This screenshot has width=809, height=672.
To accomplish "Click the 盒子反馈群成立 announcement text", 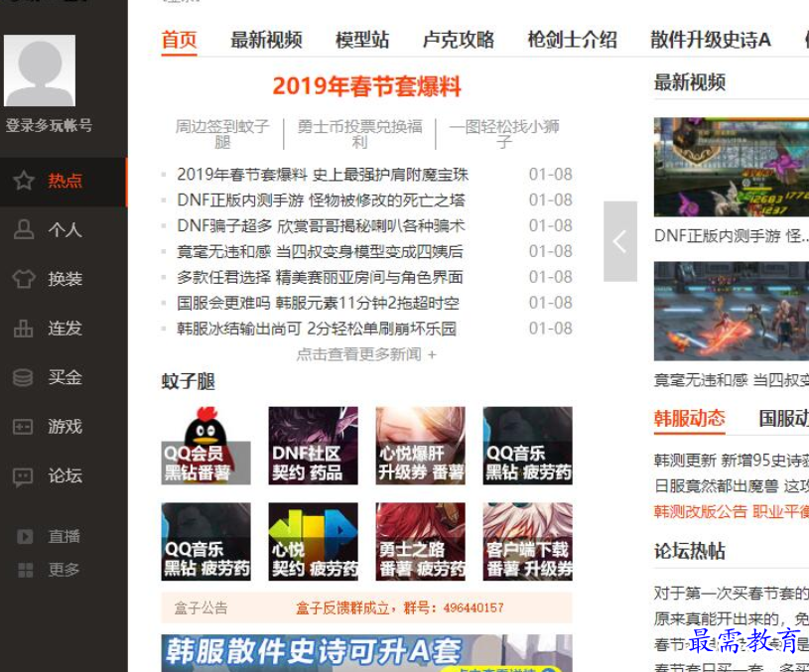I will coord(400,608).
